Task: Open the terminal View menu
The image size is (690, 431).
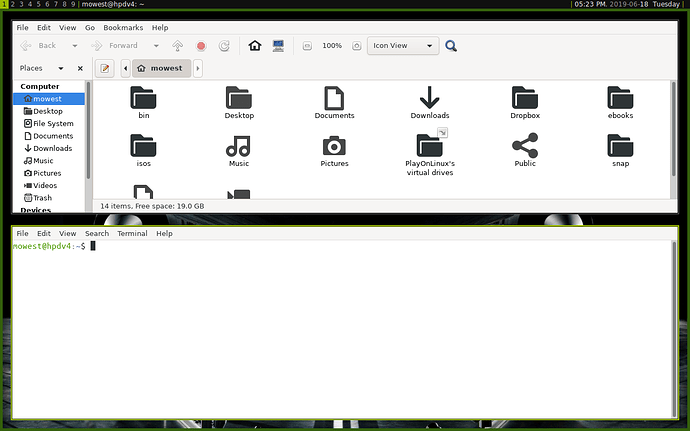Action: (67, 233)
